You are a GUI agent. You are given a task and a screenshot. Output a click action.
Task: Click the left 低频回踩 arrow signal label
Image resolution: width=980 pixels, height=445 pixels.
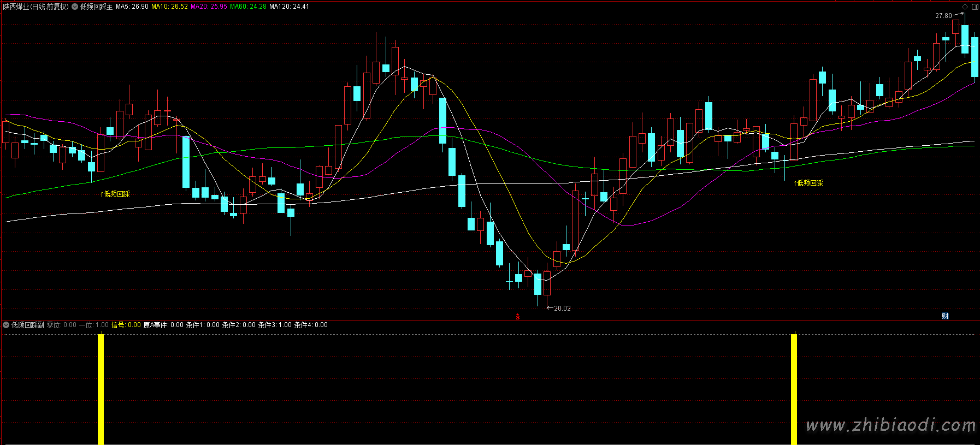115,194
